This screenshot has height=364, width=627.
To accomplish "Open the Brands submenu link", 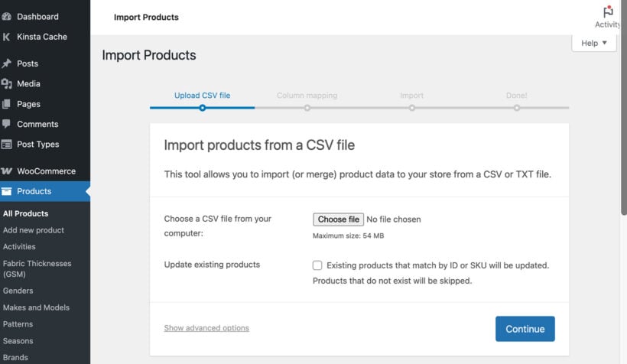I will pyautogui.click(x=15, y=357).
